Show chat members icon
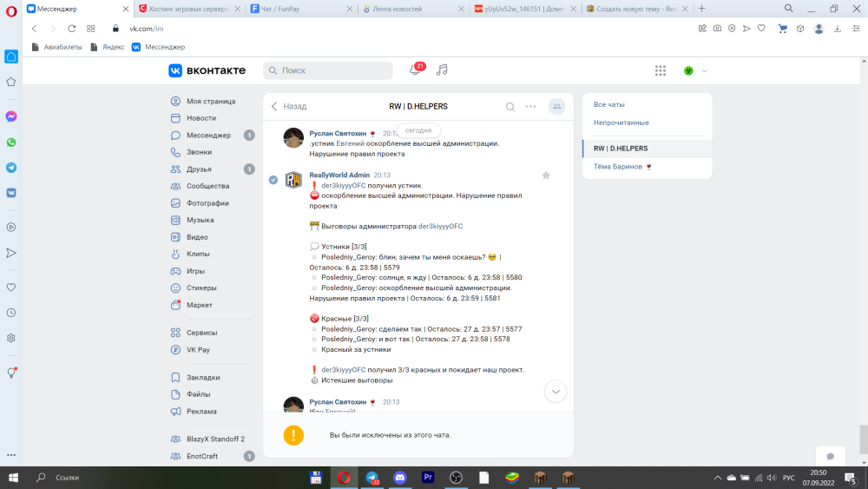 pos(557,106)
